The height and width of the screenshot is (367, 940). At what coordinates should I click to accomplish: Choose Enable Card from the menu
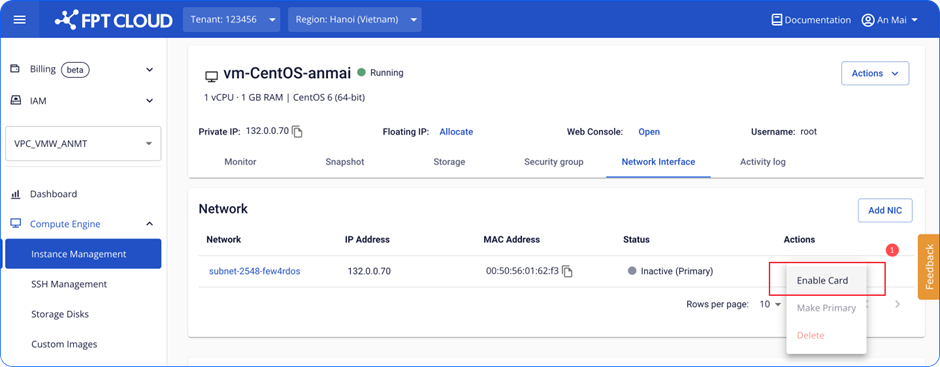pos(826,280)
